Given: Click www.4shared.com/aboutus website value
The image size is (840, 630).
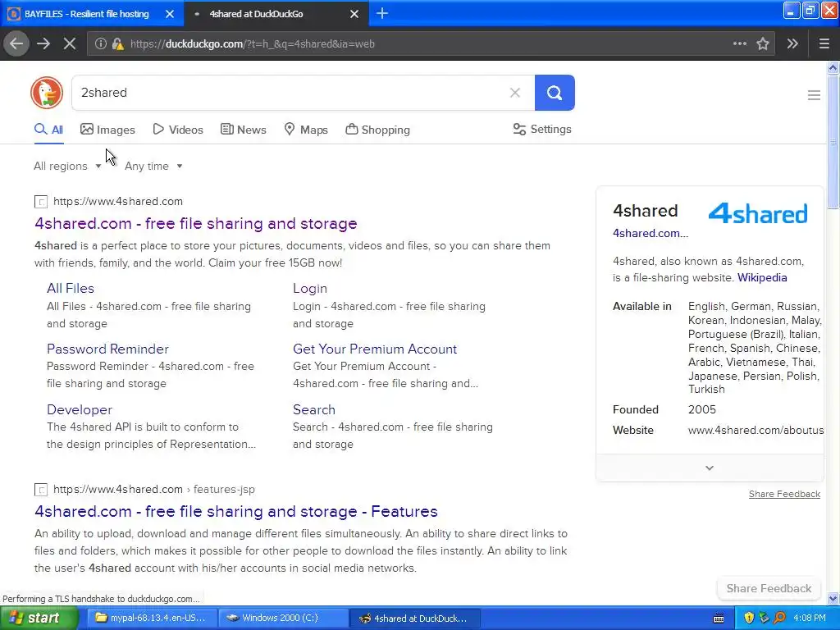Looking at the screenshot, I should 756,430.
